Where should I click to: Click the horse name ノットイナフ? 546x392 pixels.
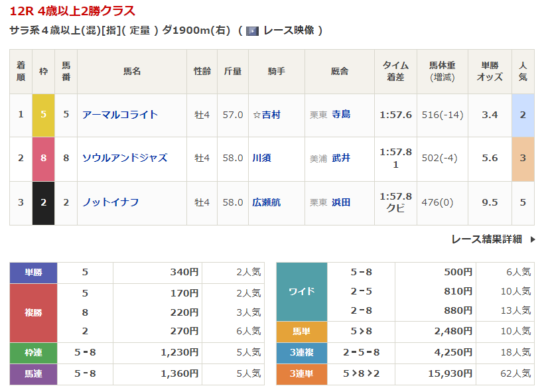pyautogui.click(x=110, y=202)
